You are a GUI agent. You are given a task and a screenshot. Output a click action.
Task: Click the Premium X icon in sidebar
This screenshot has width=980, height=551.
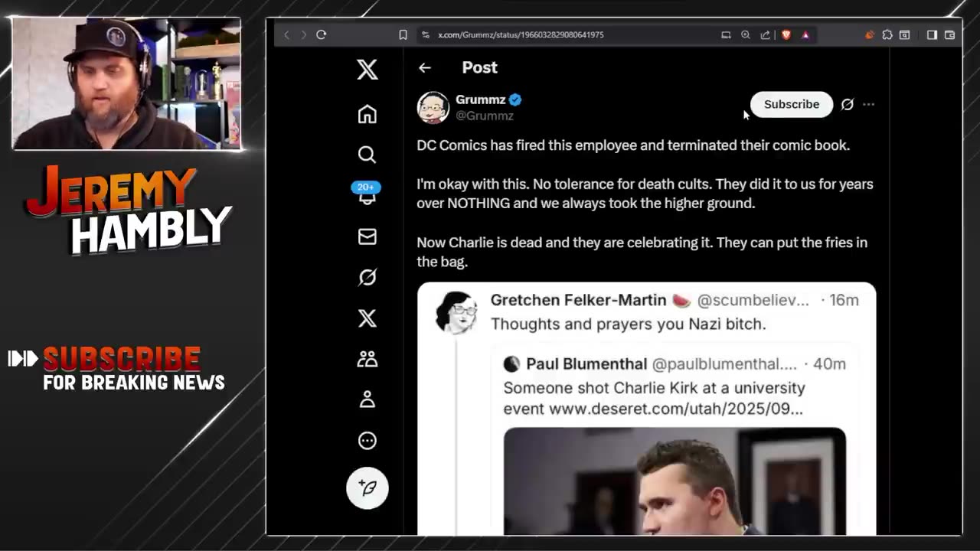coord(367,318)
